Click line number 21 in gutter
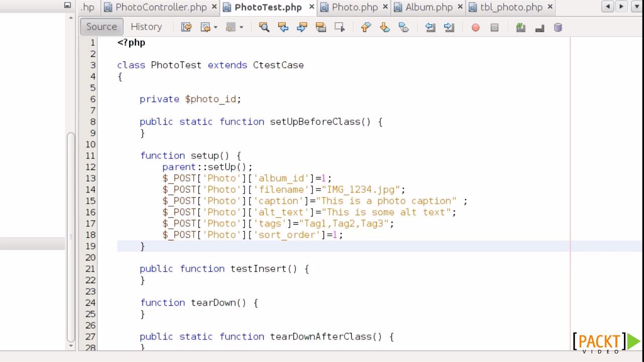Image resolution: width=644 pixels, height=362 pixels. tap(91, 268)
